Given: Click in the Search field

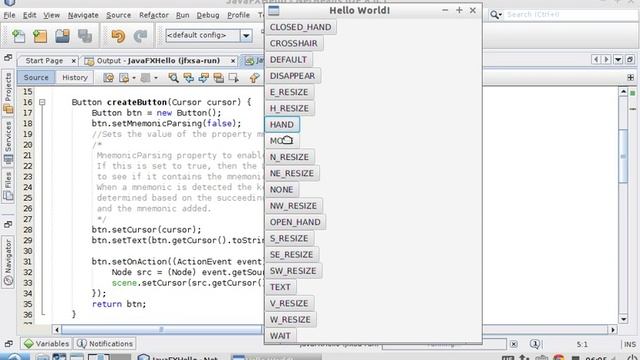Looking at the screenshot, I should pyautogui.click(x=571, y=15).
